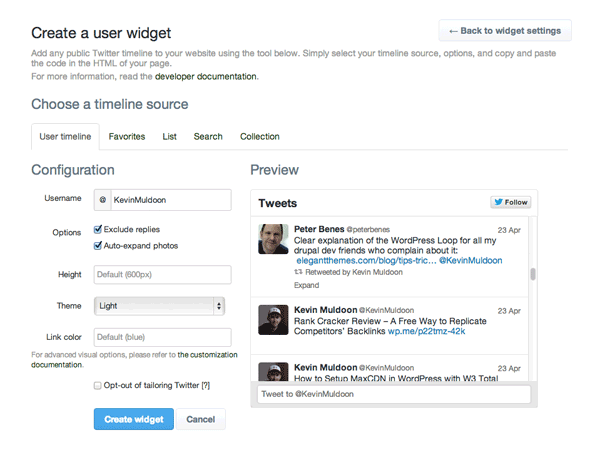The image size is (600, 450).
Task: Switch to the Favorites tab
Action: click(127, 137)
